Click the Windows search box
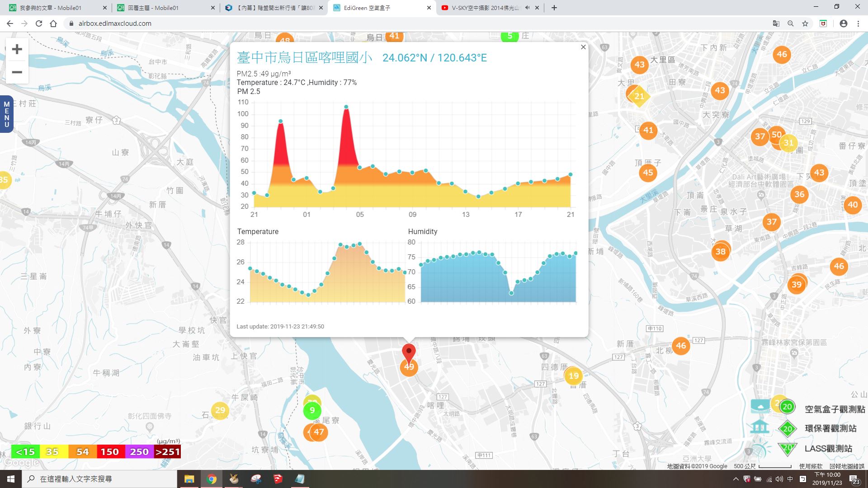Viewport: 868px width, 488px height. pos(99,479)
